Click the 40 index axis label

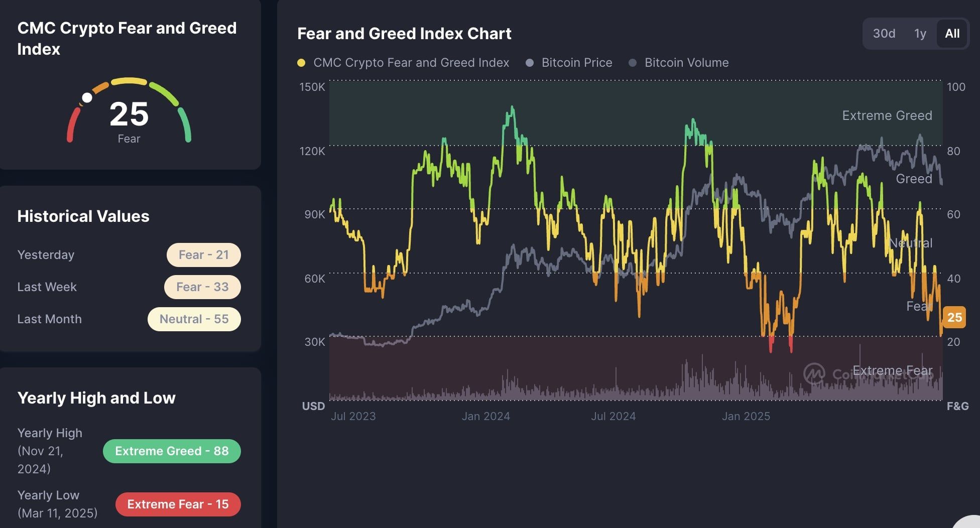(x=953, y=279)
